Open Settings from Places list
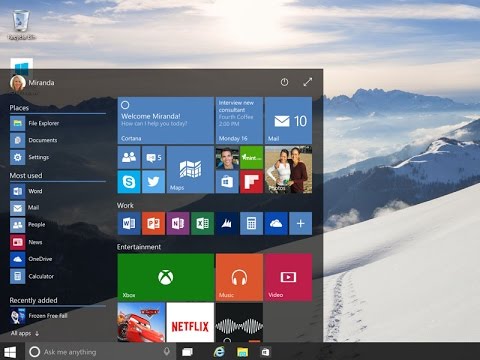The height and width of the screenshot is (360, 480). tap(57, 157)
